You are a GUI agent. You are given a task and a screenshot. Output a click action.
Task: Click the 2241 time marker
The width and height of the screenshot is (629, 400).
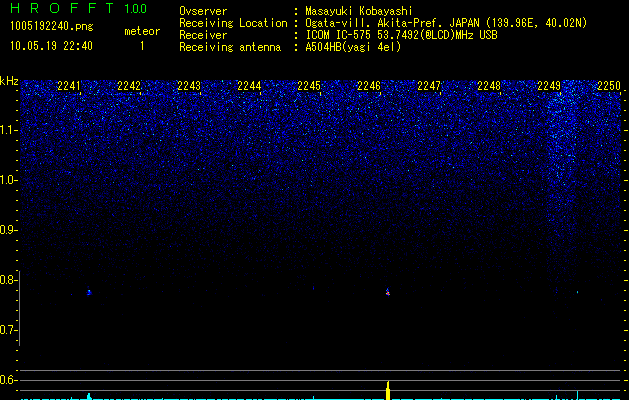(69, 86)
